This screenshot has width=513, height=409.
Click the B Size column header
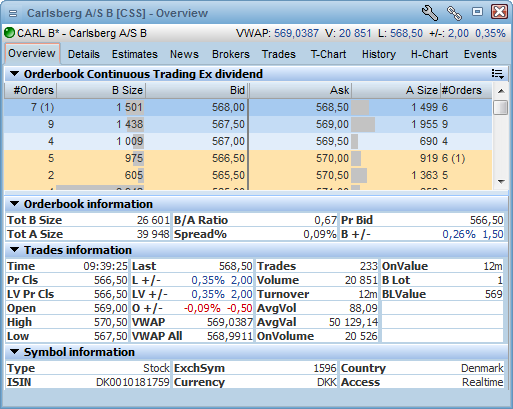pos(101,90)
